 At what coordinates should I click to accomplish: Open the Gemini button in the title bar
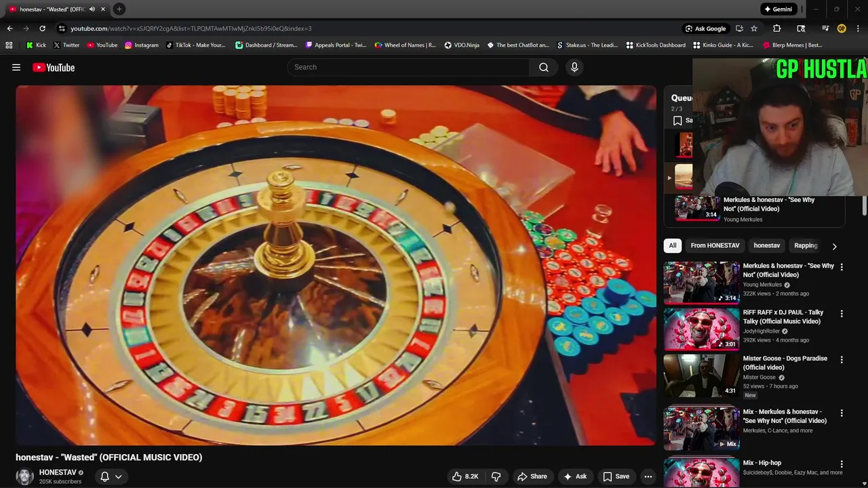(x=778, y=9)
